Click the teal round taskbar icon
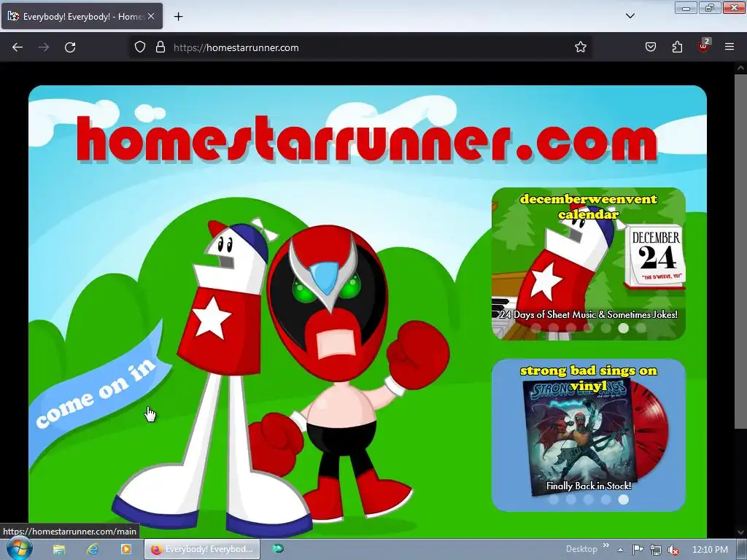The height and width of the screenshot is (560, 747). point(278,548)
